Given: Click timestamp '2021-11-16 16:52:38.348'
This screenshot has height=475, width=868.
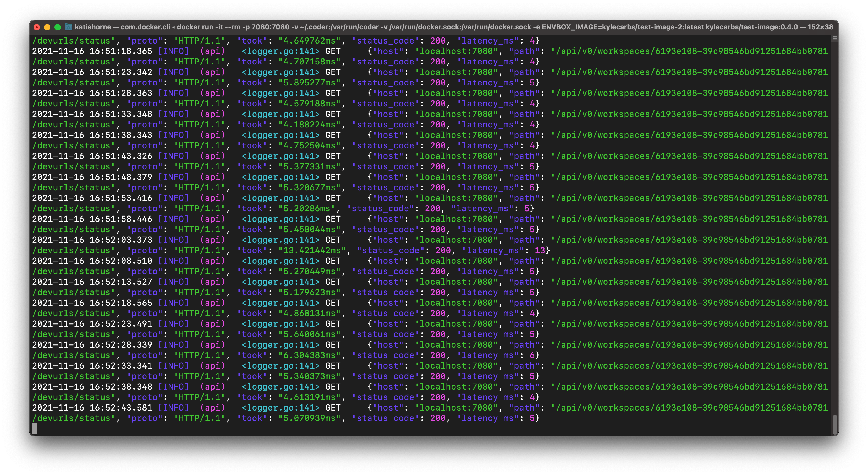Looking at the screenshot, I should pos(92,387).
